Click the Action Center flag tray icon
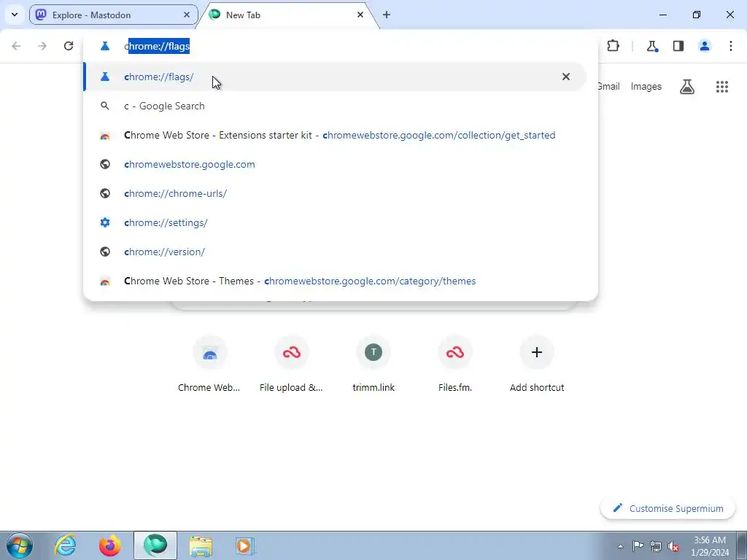This screenshot has height=560, width=747. [x=638, y=546]
